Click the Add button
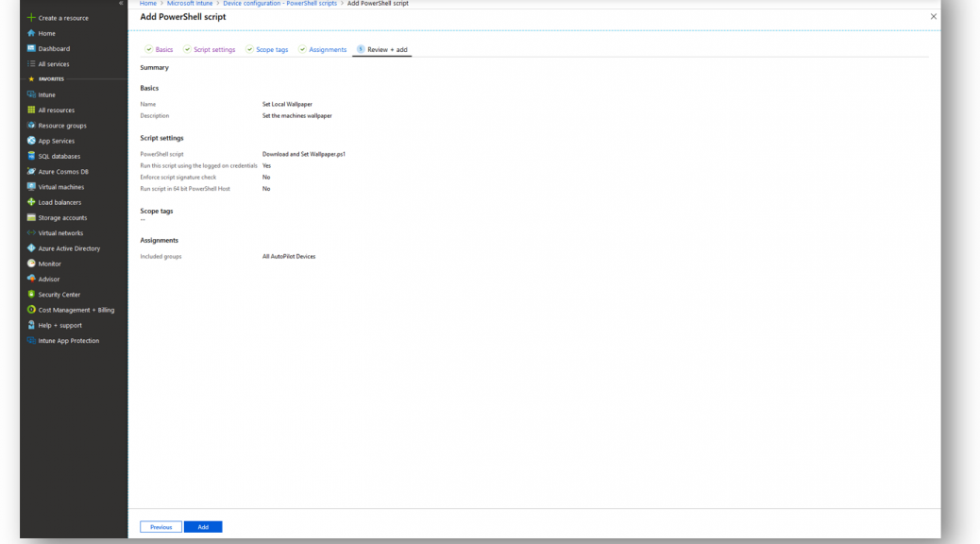Viewport: 980px width, 544px height. [x=203, y=527]
